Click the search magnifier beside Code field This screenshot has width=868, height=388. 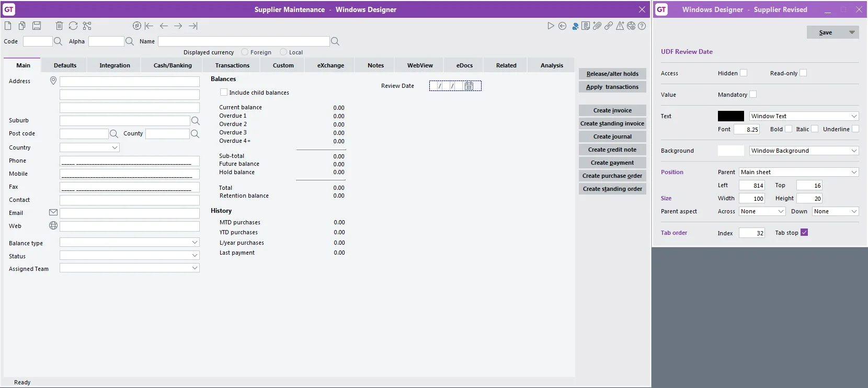[58, 41]
